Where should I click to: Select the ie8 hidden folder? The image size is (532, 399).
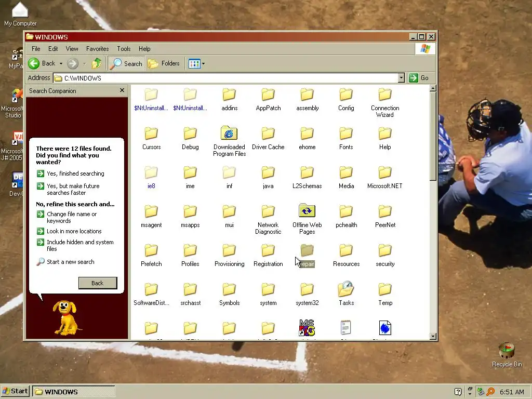point(151,178)
